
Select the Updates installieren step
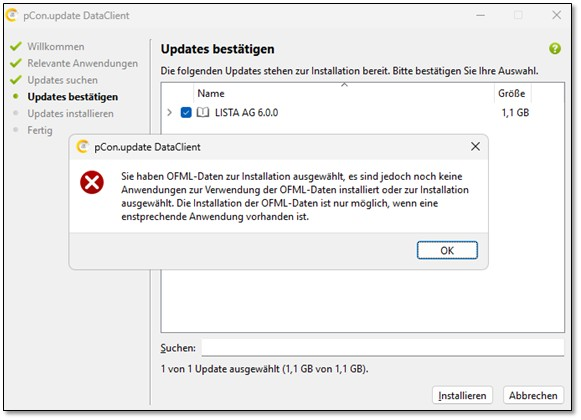(x=70, y=113)
